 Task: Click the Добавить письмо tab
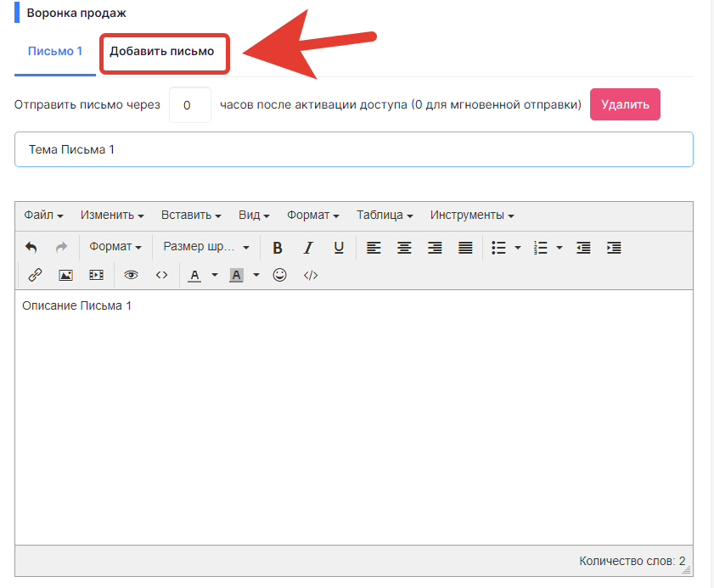tap(161, 51)
